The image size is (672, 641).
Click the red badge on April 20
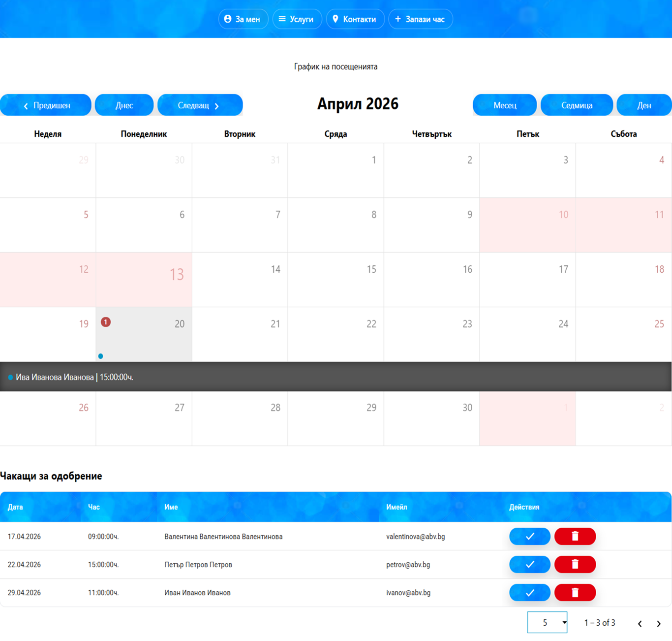tap(106, 322)
